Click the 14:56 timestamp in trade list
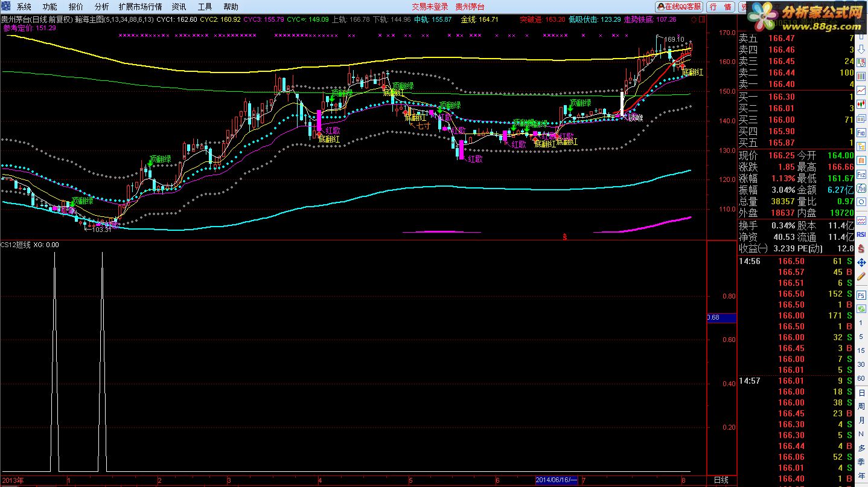This screenshot has width=868, height=487. pos(750,261)
